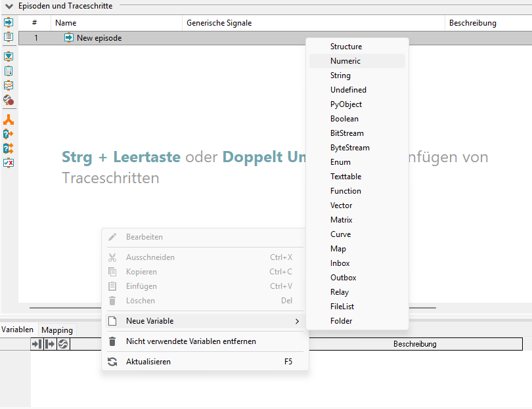Click the # column header
Image resolution: width=532 pixels, height=409 pixels.
coord(35,23)
